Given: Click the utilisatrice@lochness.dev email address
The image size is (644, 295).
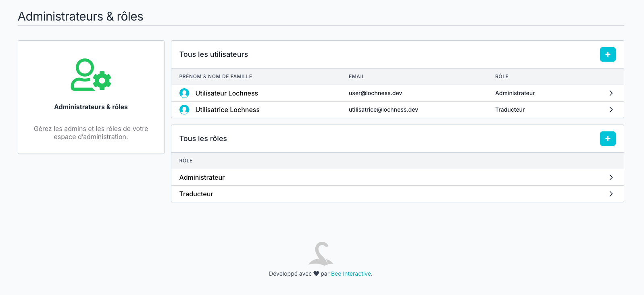Looking at the screenshot, I should click(383, 110).
